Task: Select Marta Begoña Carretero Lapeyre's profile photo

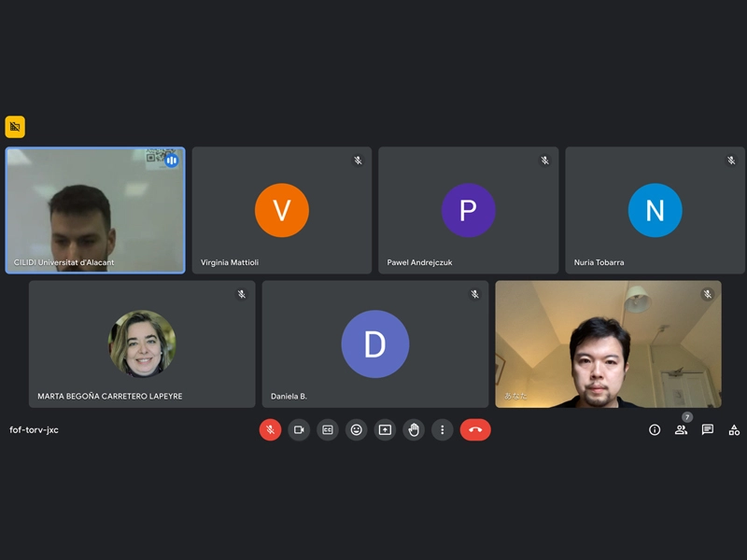Action: [142, 343]
